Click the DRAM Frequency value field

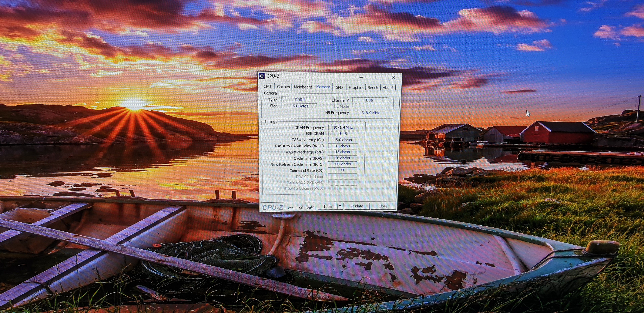[x=343, y=128]
